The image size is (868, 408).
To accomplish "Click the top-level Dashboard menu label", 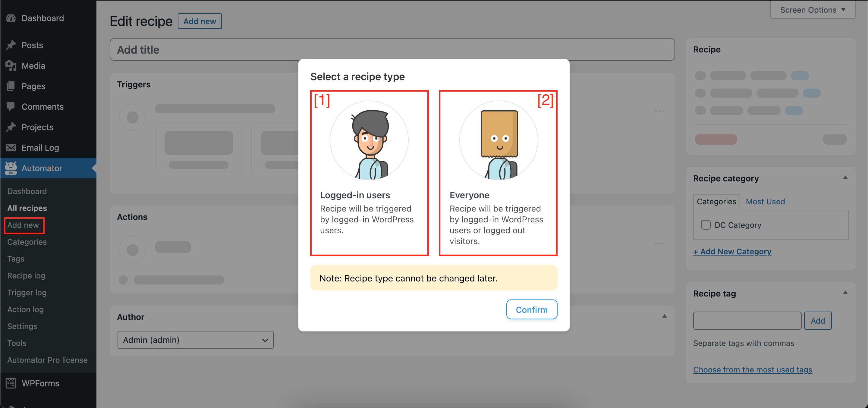I will coord(43,18).
